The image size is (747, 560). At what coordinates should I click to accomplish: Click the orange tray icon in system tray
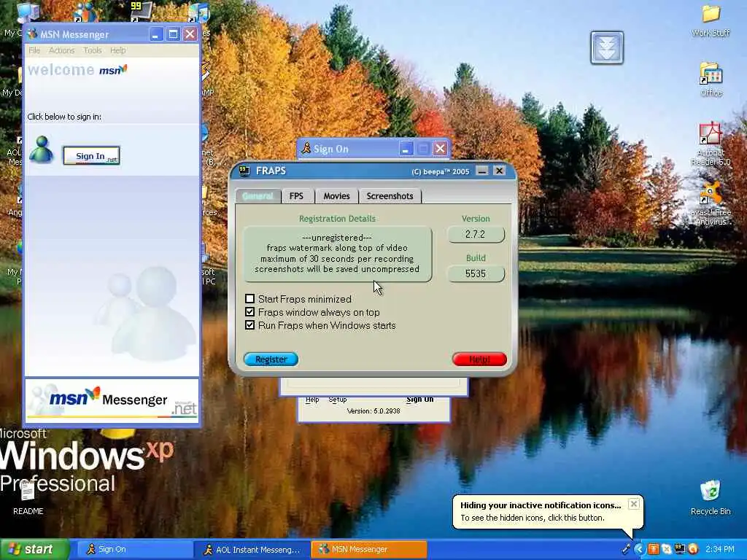(x=653, y=550)
